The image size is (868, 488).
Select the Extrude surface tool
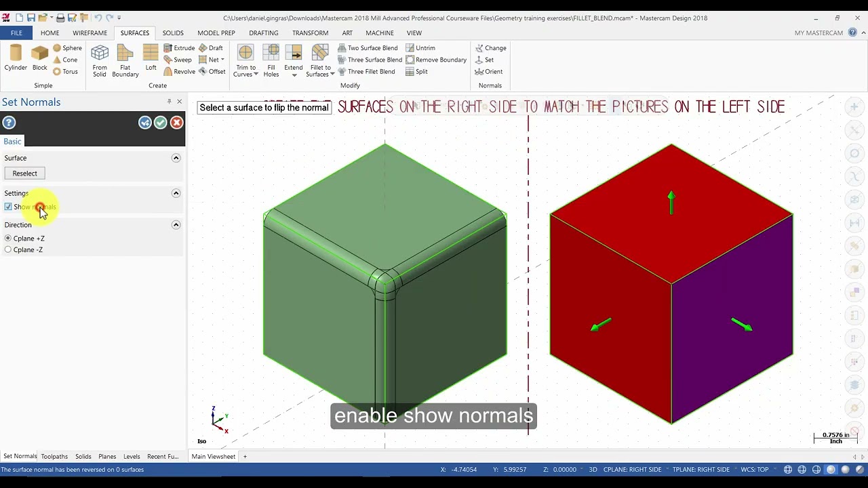pyautogui.click(x=179, y=48)
